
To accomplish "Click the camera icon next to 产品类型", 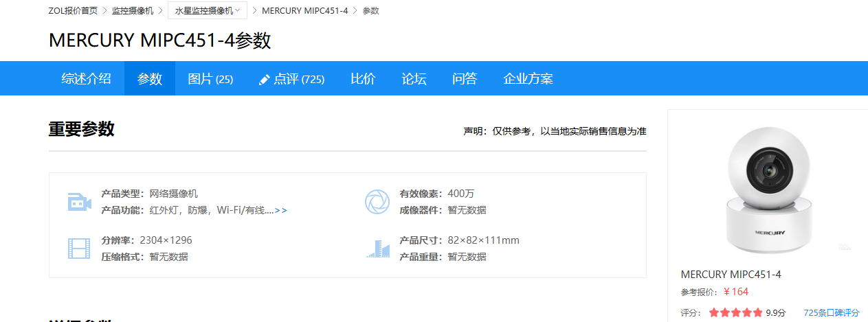I will pos(79,202).
